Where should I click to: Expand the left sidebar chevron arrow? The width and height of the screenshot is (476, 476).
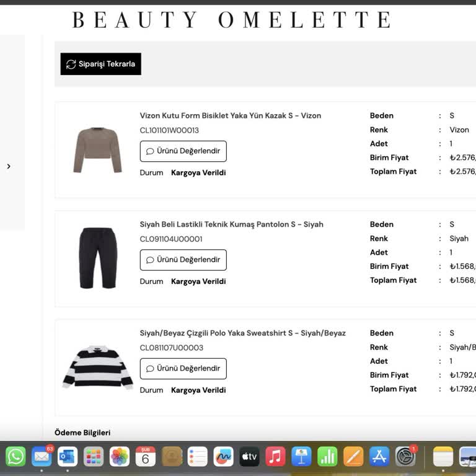9,166
